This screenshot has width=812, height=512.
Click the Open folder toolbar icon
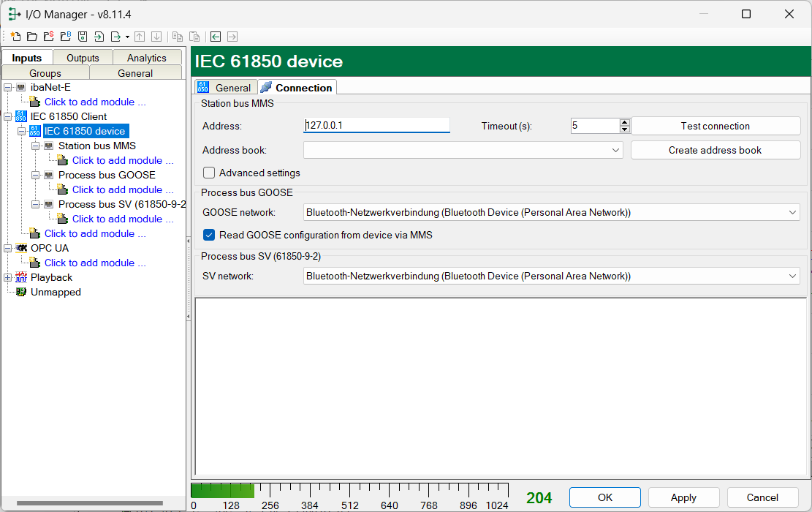31,37
